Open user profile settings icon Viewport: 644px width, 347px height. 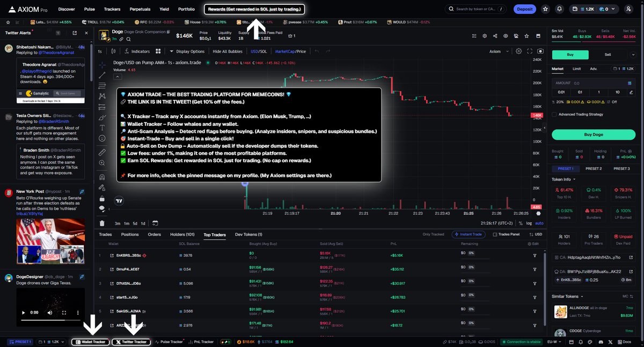[x=629, y=9]
